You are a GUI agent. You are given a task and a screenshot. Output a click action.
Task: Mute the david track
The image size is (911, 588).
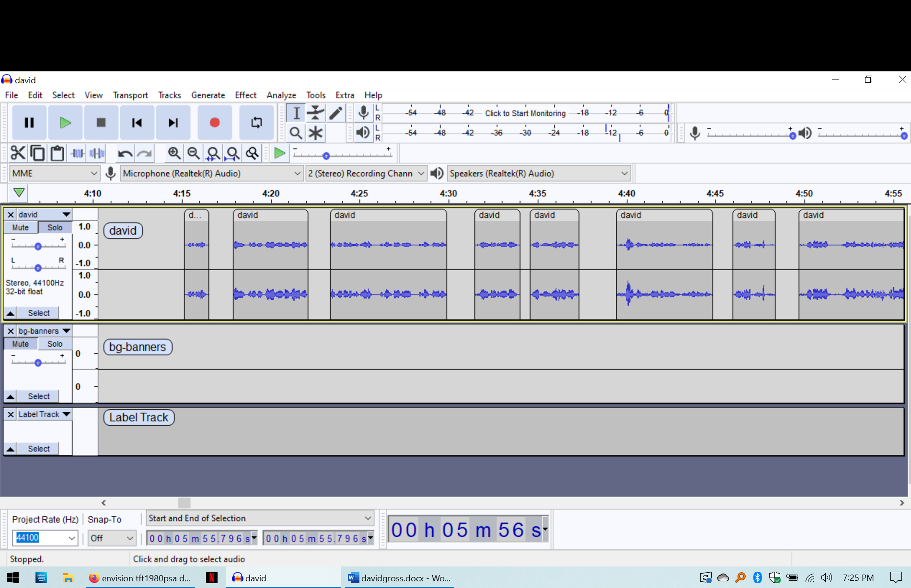pos(21,227)
